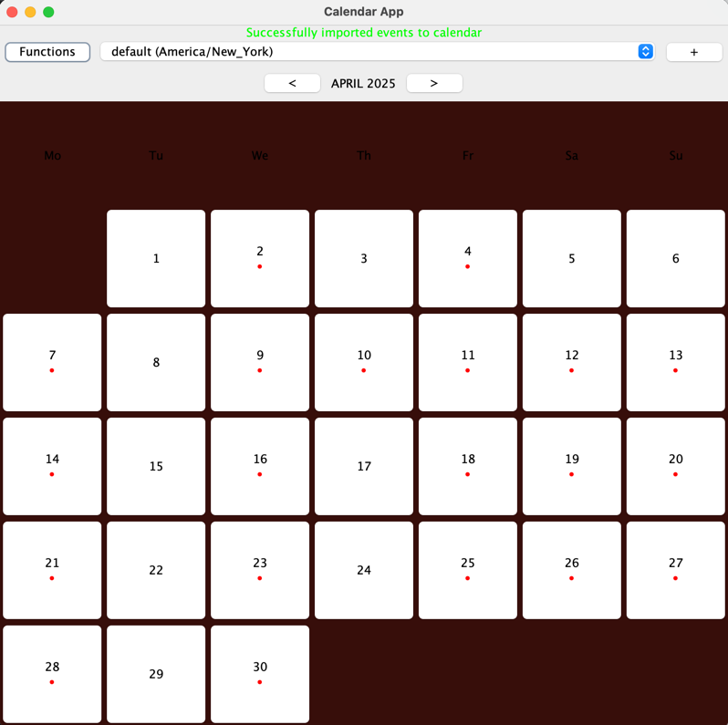Click the Th weekday header
The image size is (728, 725).
[364, 156]
